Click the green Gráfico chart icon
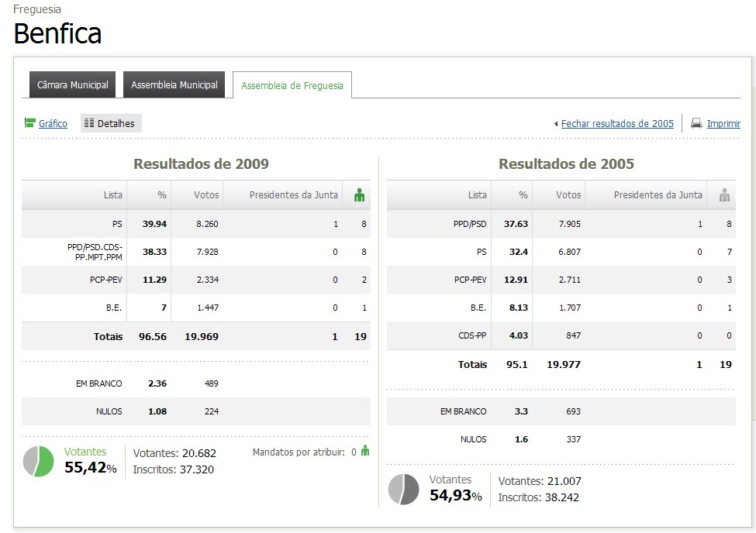The height and width of the screenshot is (533, 756). click(30, 123)
